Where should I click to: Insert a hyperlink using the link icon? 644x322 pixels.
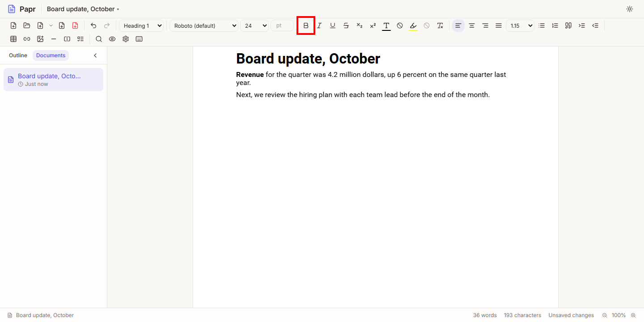tap(27, 39)
